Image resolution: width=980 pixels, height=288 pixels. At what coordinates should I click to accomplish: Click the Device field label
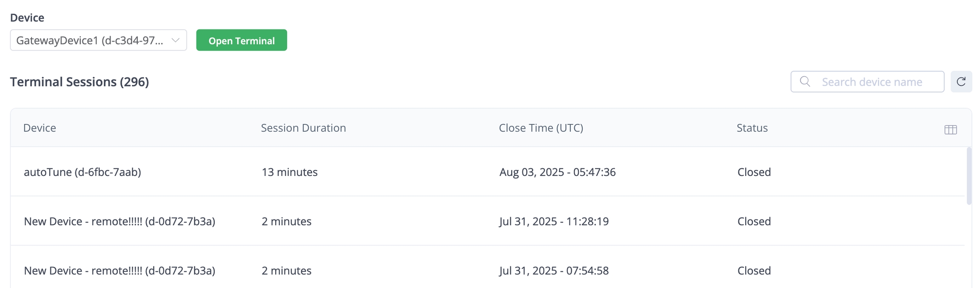tap(27, 17)
